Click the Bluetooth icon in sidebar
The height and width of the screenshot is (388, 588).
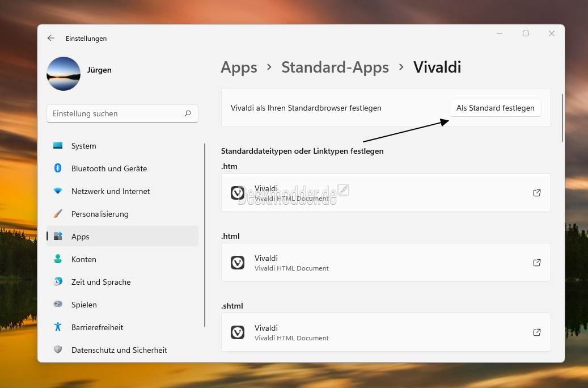click(x=58, y=168)
